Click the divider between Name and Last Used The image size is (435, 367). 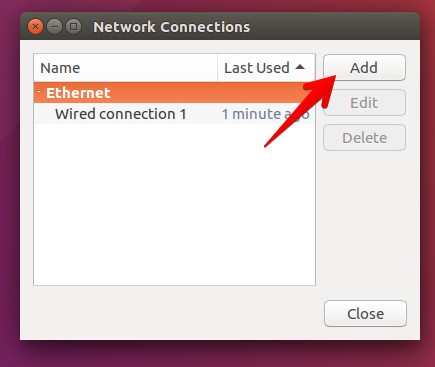click(217, 68)
